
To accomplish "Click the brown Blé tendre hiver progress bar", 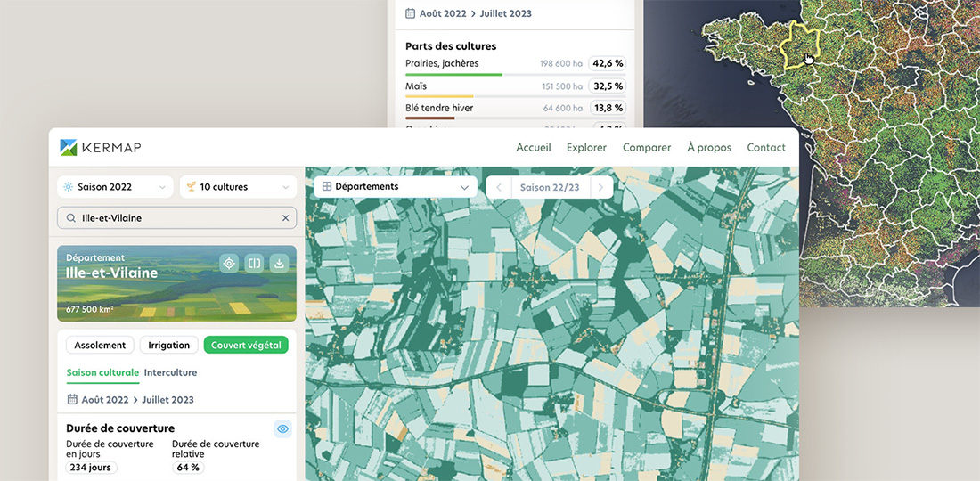I will coord(430,118).
